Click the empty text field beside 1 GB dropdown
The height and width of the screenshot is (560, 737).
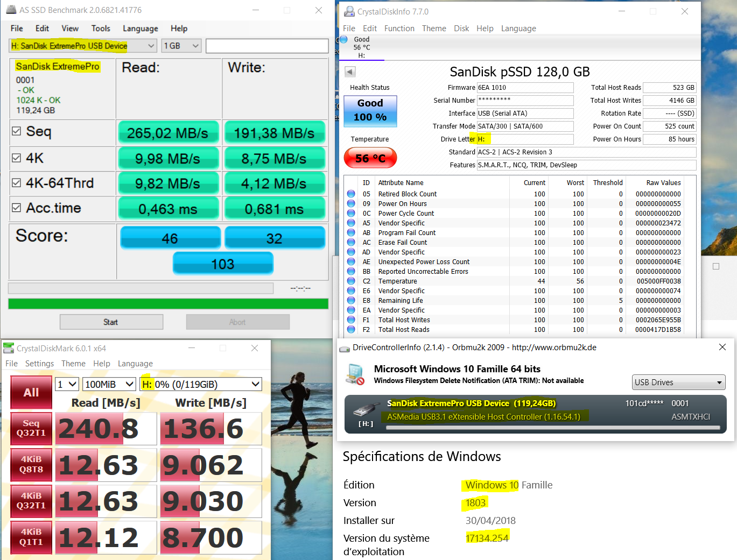click(267, 46)
